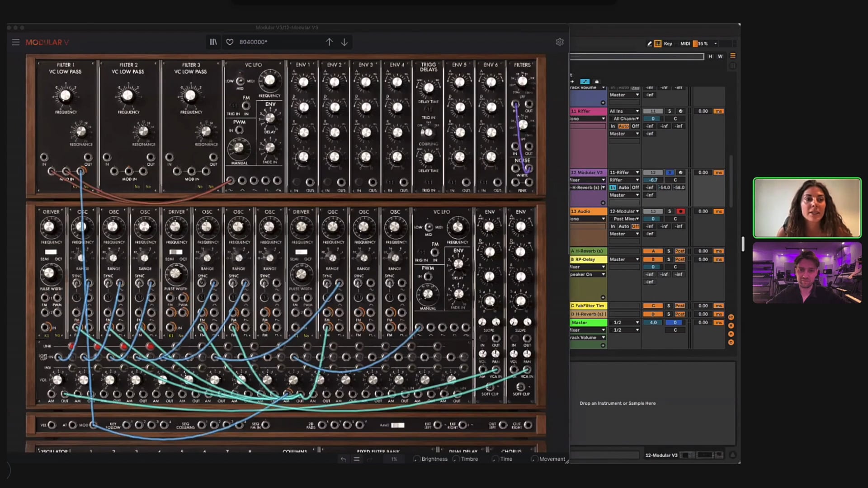The width and height of the screenshot is (868, 488).
Task: Open Track Volume dropdown under Master track
Action: [588, 338]
